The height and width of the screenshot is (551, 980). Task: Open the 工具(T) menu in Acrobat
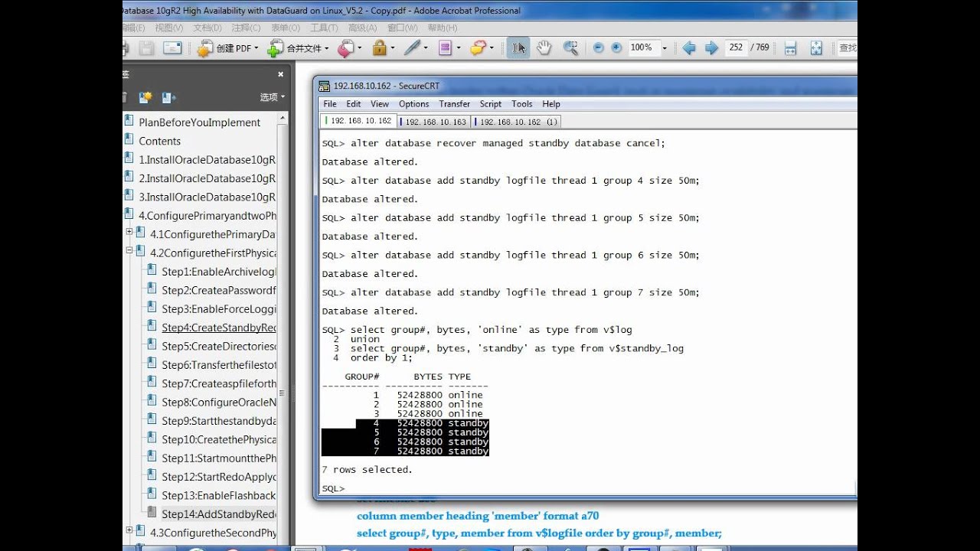(324, 28)
